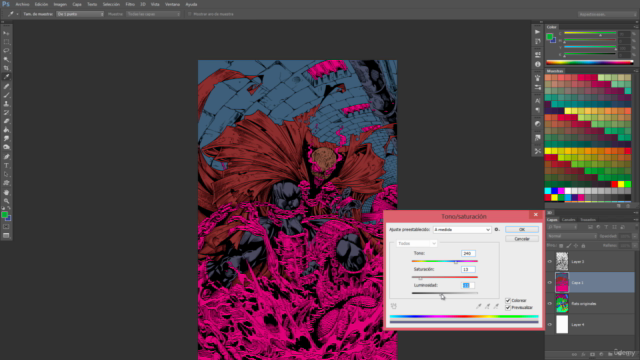Click the first eyedropper in Tono/saturación dialog
Image resolution: width=640 pixels, height=360 pixels.
478,306
